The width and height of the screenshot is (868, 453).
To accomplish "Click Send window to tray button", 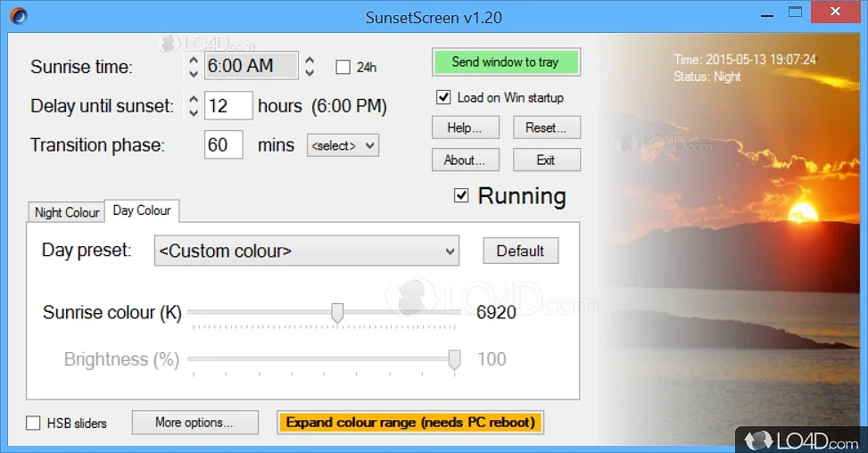I will 506,62.
